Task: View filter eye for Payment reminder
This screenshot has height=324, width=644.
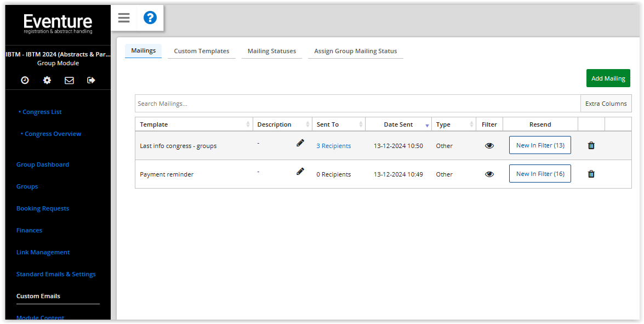Action: [489, 174]
